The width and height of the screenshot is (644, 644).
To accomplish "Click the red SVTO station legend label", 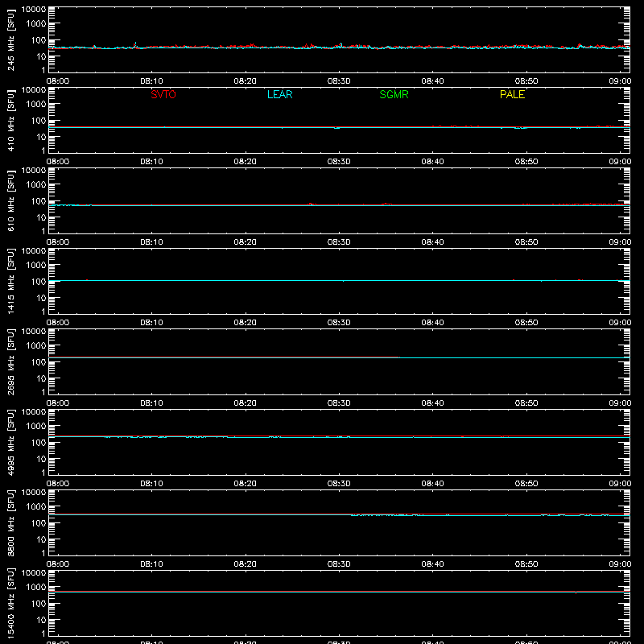I will point(163,94).
